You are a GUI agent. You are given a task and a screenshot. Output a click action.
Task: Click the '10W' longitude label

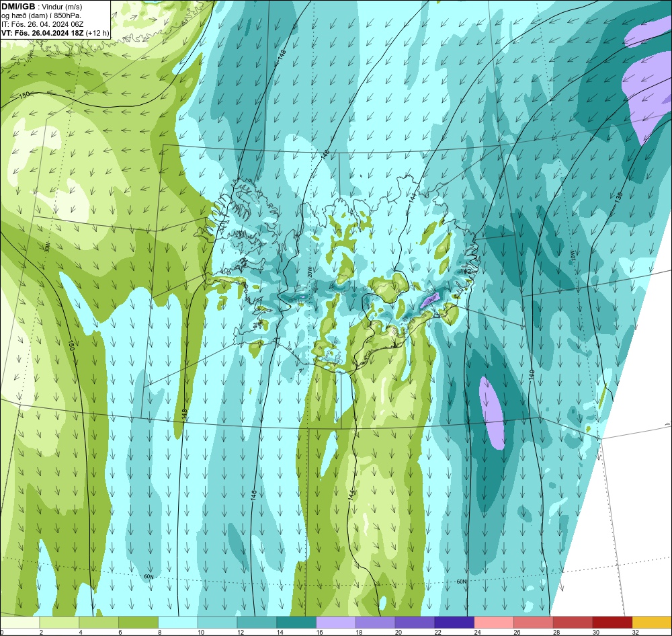coord(573,256)
